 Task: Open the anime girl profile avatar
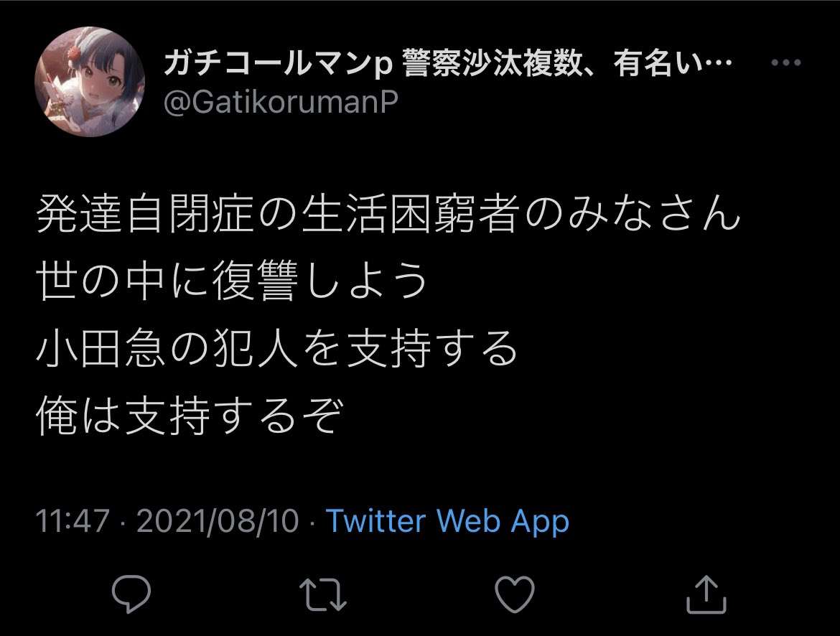click(x=90, y=81)
